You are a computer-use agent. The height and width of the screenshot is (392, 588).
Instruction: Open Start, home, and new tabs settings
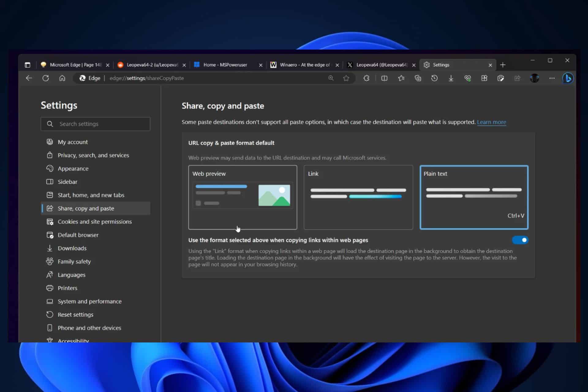[91, 195]
